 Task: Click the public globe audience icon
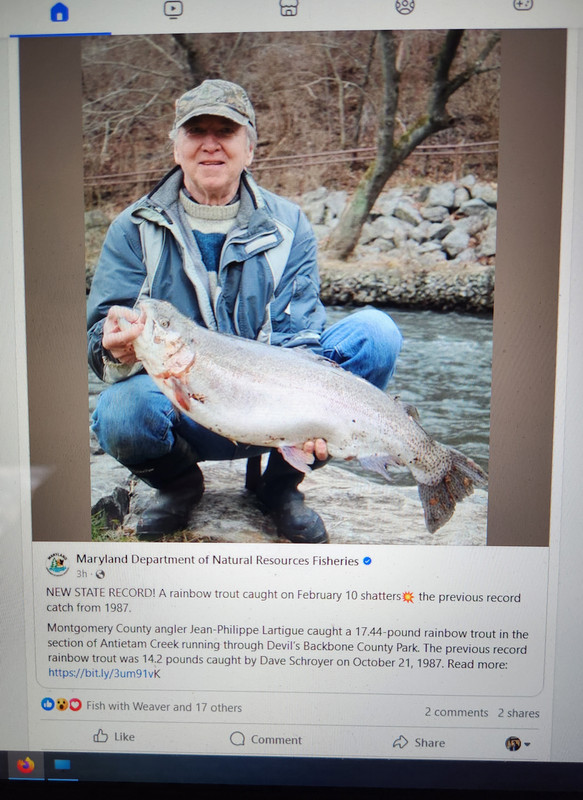100,574
